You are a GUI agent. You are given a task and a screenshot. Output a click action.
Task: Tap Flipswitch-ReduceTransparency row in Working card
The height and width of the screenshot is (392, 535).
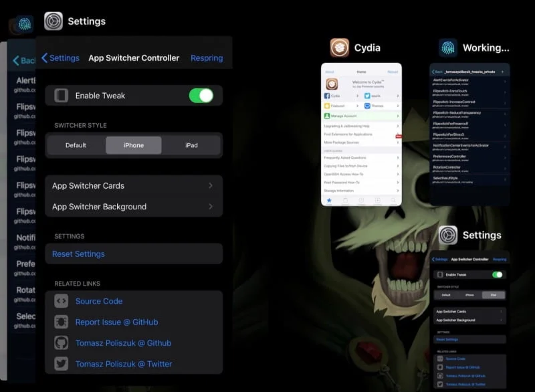(x=469, y=114)
